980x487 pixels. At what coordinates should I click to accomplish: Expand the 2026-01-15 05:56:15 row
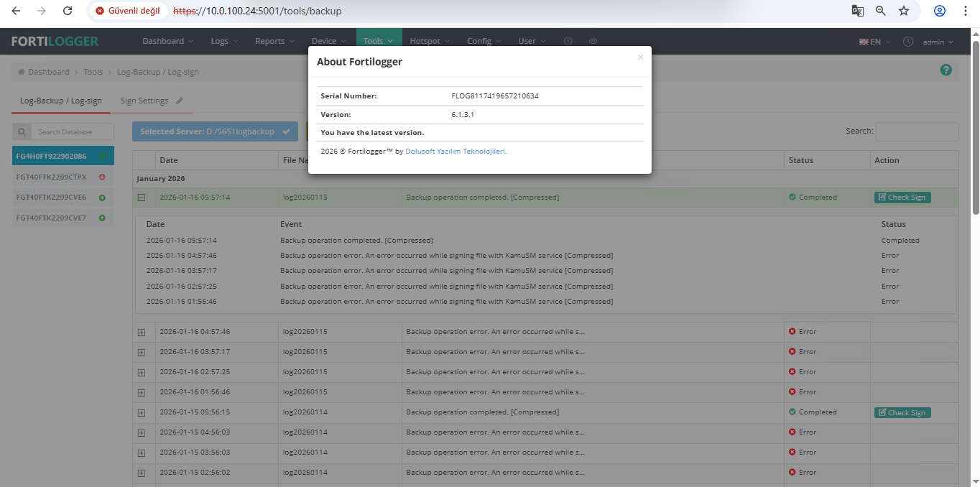click(142, 413)
